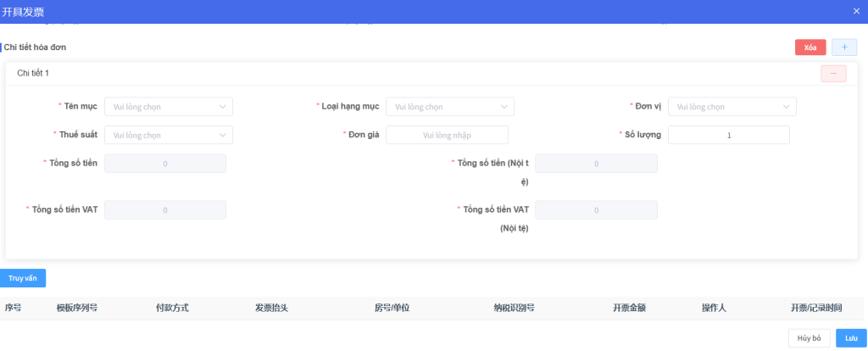The image size is (868, 351).
Task: Select the Tổng số tiền (Nội tệ) field
Action: click(596, 164)
